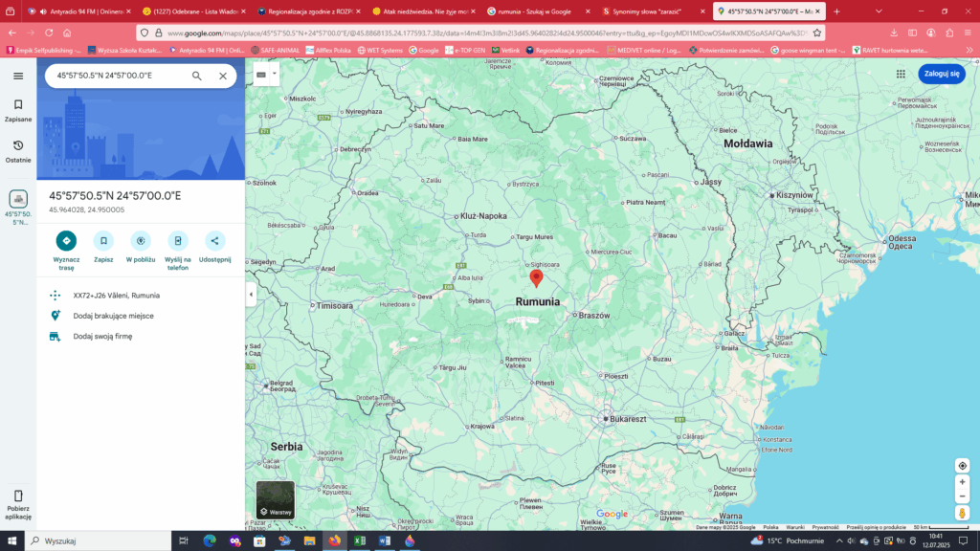This screenshot has height=551, width=980.
Task: Open the Firefox sidebar button
Action: click(x=912, y=33)
